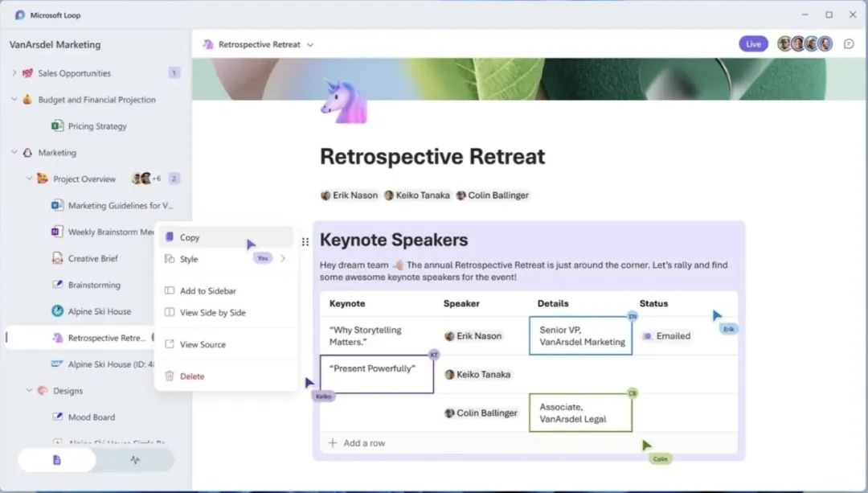
Task: Click the Keynote column header
Action: [x=347, y=303]
